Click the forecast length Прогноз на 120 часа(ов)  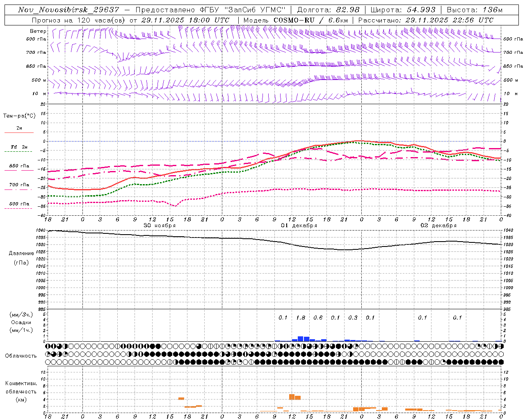pyautogui.click(x=79, y=20)
